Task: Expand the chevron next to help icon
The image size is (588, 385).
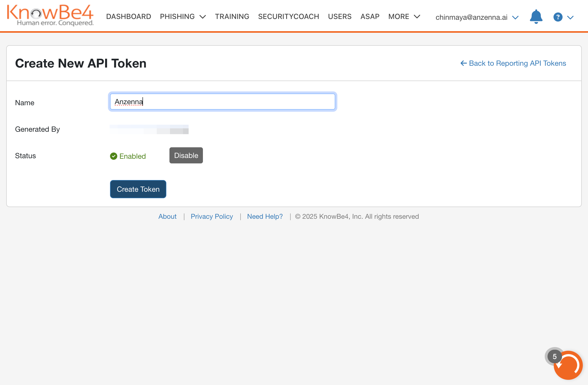Action: tap(570, 17)
